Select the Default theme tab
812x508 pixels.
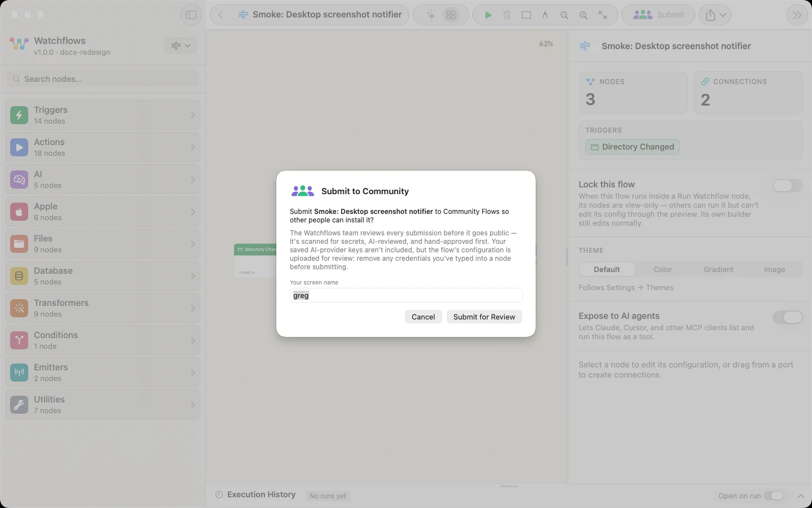pyautogui.click(x=607, y=270)
